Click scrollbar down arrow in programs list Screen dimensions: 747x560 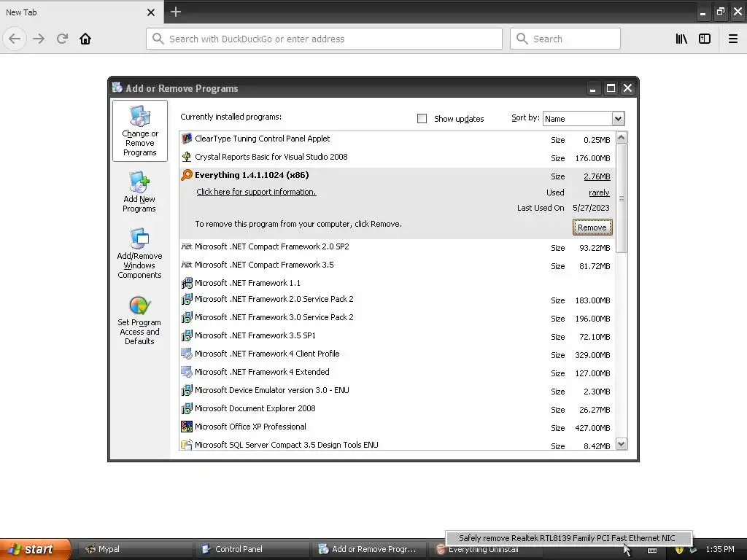click(622, 444)
